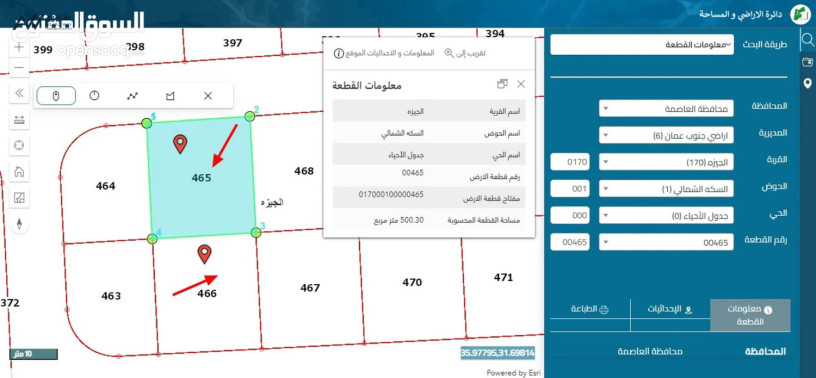Click the Powered by Esri attribution
This screenshot has height=378, width=816.
tap(514, 373)
